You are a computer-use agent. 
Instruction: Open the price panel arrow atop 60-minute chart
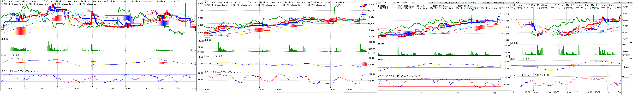pos(631,5)
